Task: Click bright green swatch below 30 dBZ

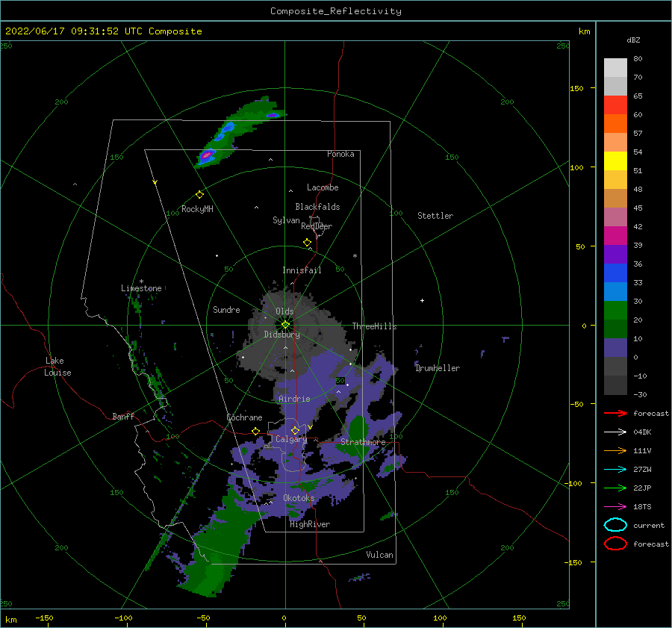Action: (615, 311)
